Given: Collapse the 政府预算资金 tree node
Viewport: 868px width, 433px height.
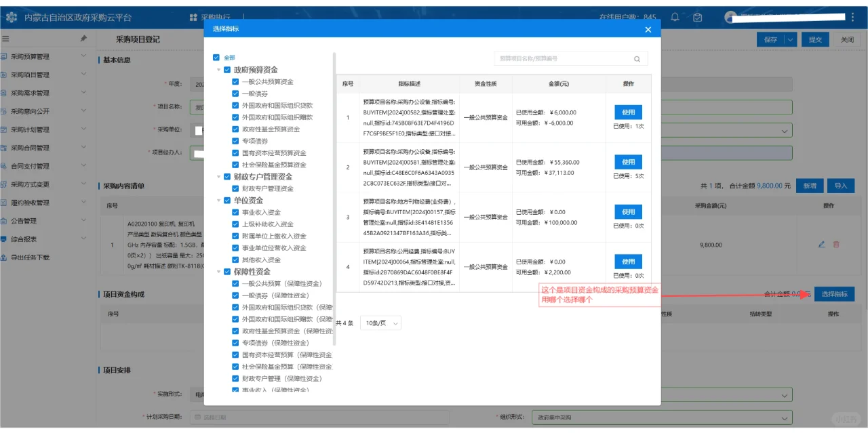Looking at the screenshot, I should [x=218, y=70].
